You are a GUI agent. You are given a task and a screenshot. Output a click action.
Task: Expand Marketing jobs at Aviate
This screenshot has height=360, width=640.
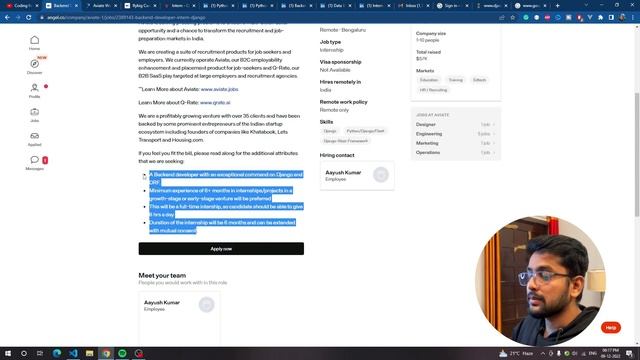click(456, 143)
